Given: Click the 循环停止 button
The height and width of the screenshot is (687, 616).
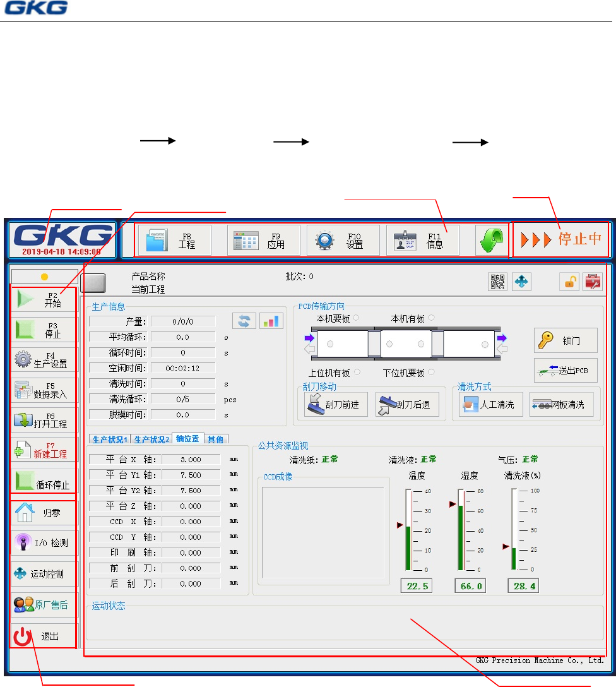Looking at the screenshot, I should point(44,481).
